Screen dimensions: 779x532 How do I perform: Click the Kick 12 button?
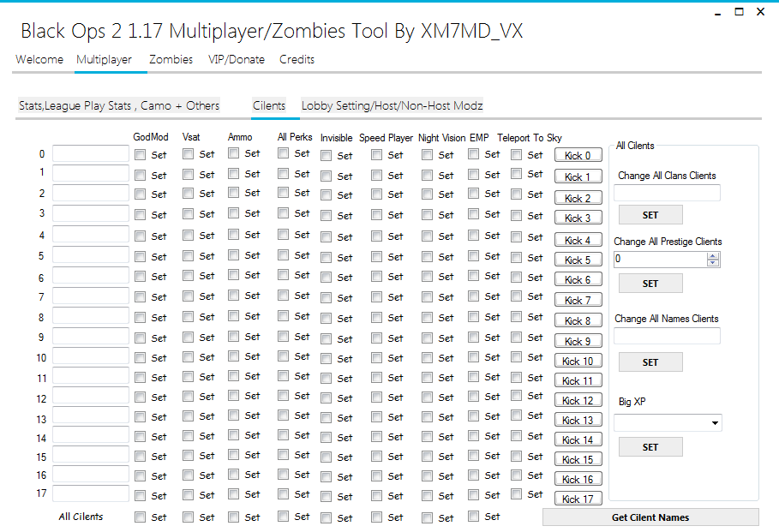pyautogui.click(x=578, y=400)
